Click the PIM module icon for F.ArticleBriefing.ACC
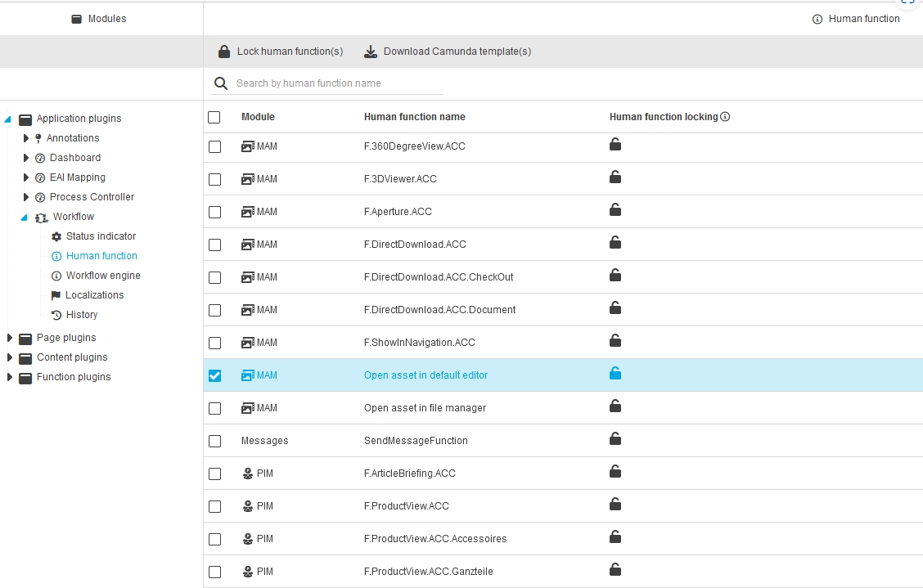The image size is (923, 588). [247, 474]
